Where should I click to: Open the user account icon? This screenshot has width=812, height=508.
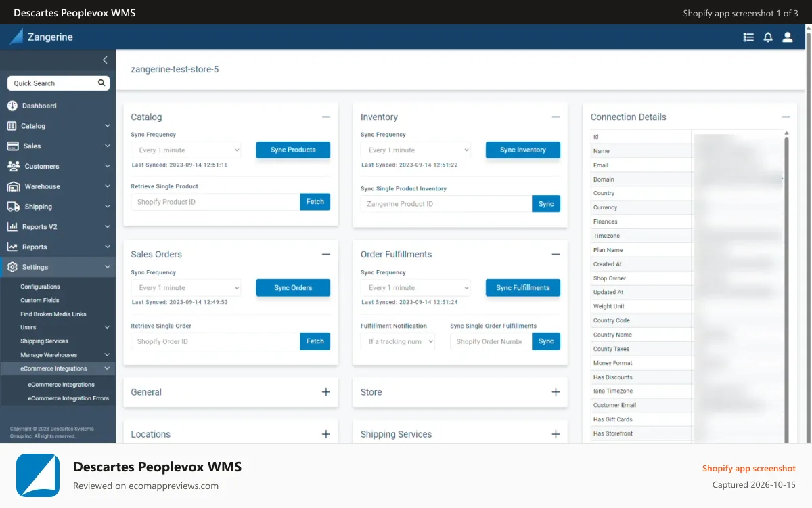[x=788, y=37]
